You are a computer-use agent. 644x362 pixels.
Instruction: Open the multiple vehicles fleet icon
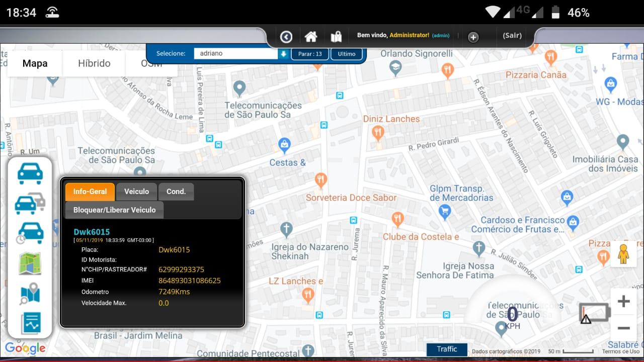(x=30, y=203)
